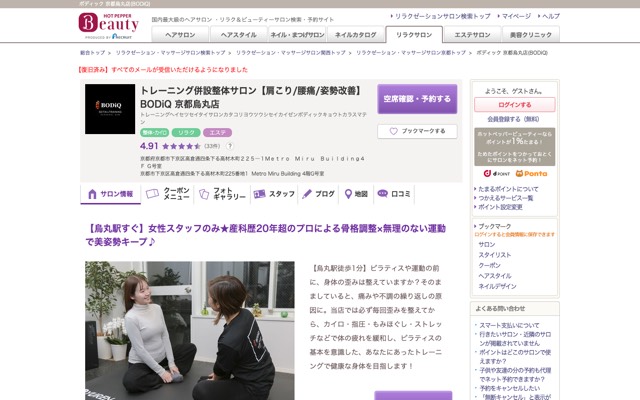Click the pencil icon for ブログ
The image size is (640, 400).
tap(307, 194)
